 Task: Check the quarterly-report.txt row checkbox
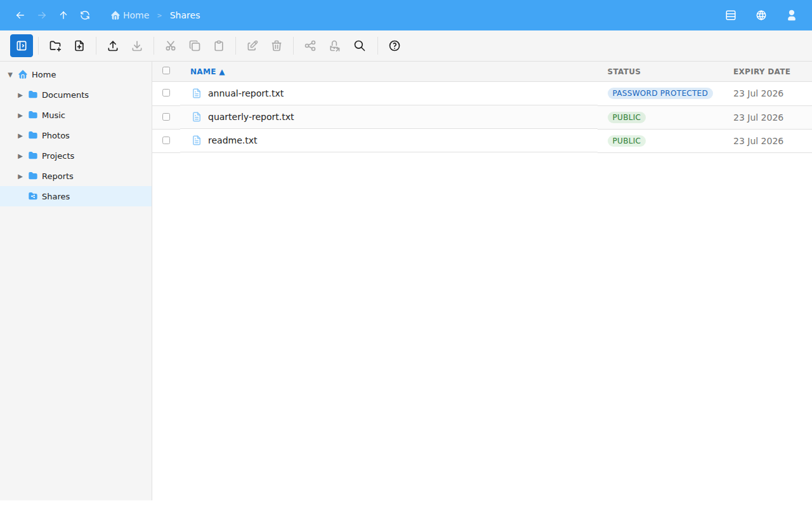[x=166, y=117]
